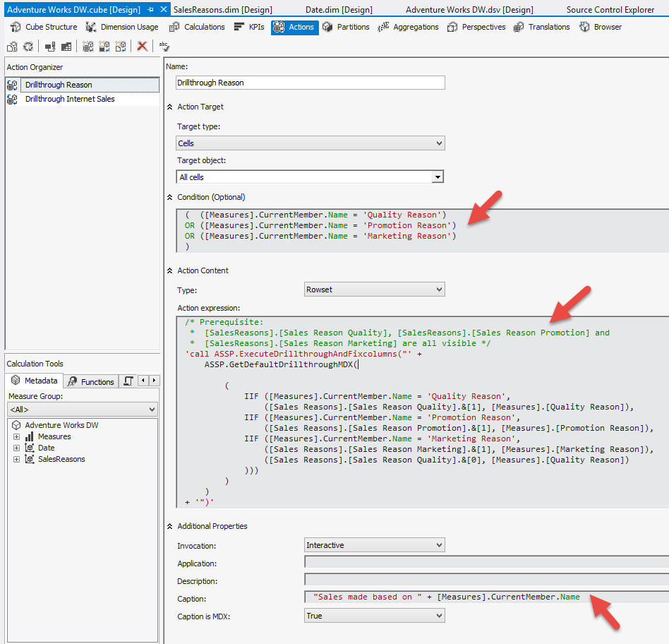Click the Description input field

click(486, 579)
